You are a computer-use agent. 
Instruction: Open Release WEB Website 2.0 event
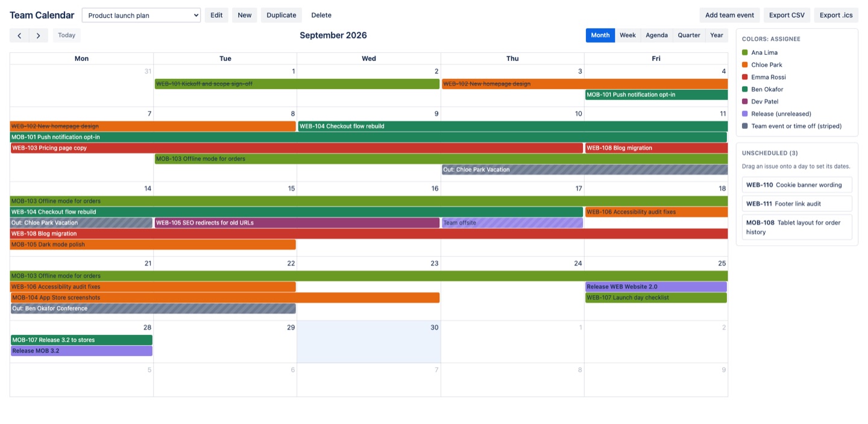[x=656, y=287]
